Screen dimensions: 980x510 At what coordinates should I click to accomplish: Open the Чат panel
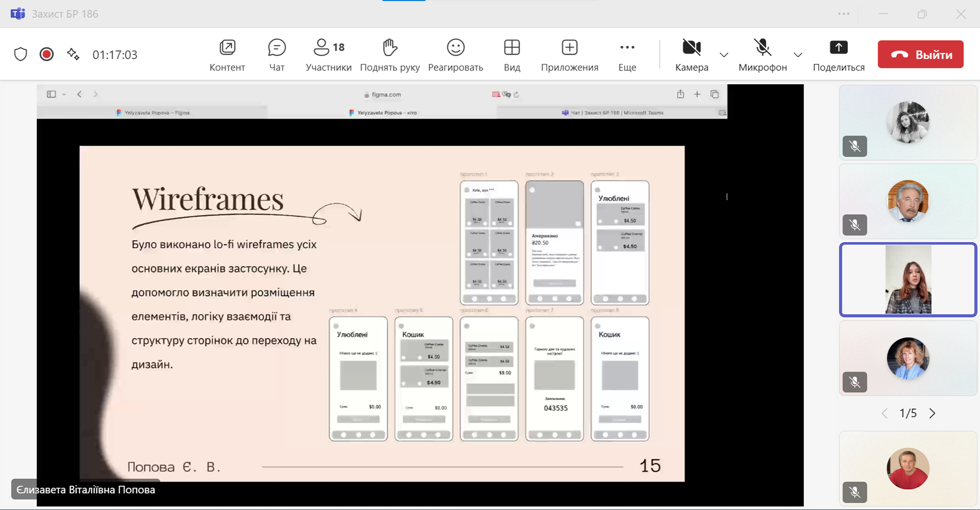[277, 55]
